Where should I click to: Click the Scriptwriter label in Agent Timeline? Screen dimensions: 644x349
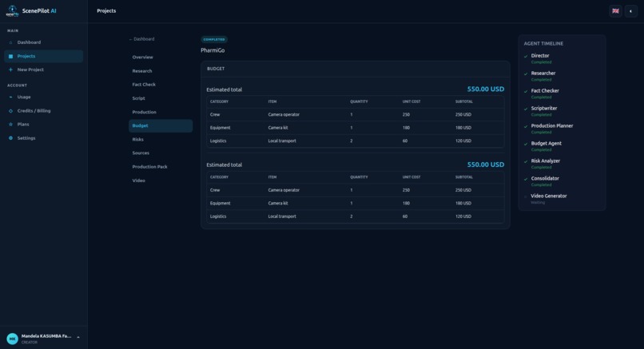point(544,109)
